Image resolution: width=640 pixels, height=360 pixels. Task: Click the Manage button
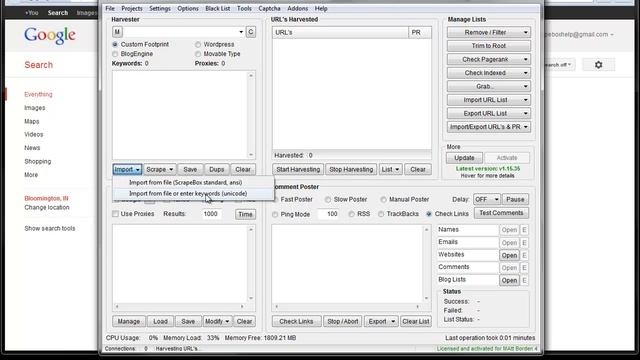click(129, 321)
